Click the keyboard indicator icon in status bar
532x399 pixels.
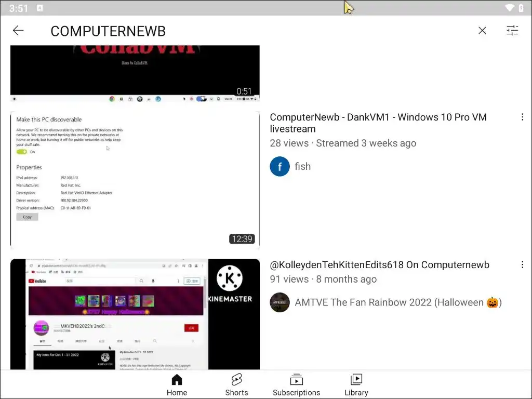tap(39, 8)
